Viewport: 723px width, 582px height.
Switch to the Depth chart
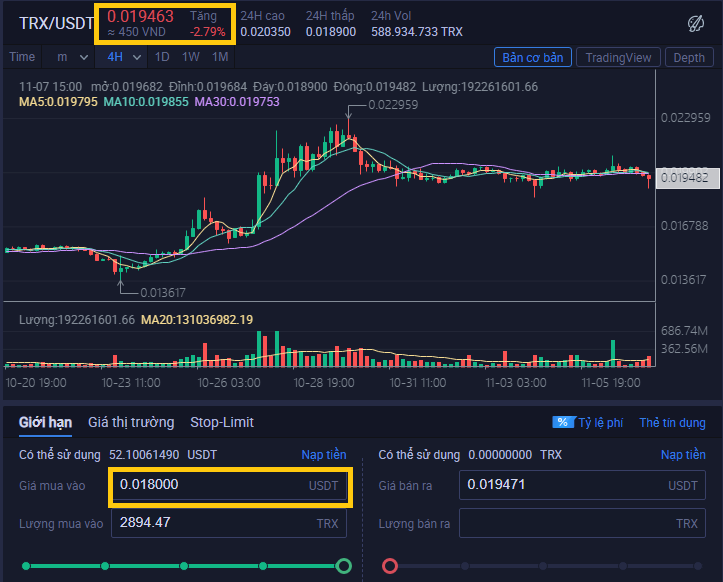pos(689,58)
